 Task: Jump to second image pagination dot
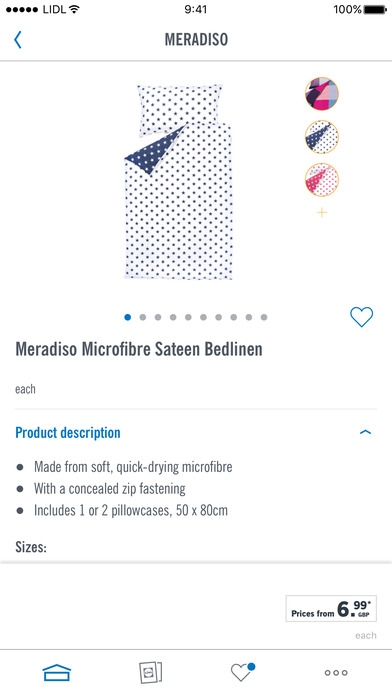pos(143,317)
